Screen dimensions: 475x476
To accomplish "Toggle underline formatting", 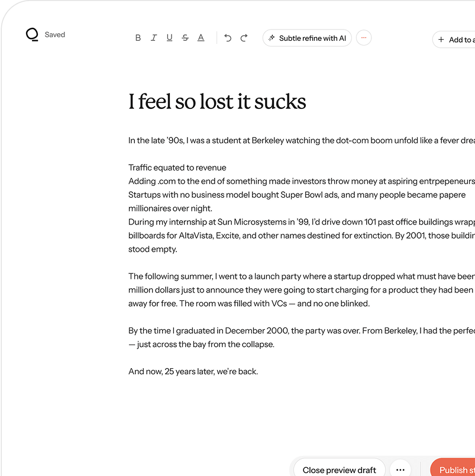I will pyautogui.click(x=169, y=38).
